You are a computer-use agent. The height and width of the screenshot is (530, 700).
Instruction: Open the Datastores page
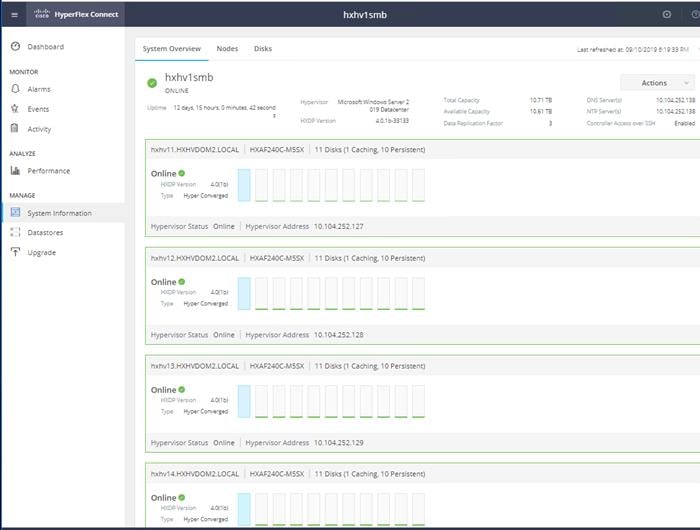(x=45, y=233)
